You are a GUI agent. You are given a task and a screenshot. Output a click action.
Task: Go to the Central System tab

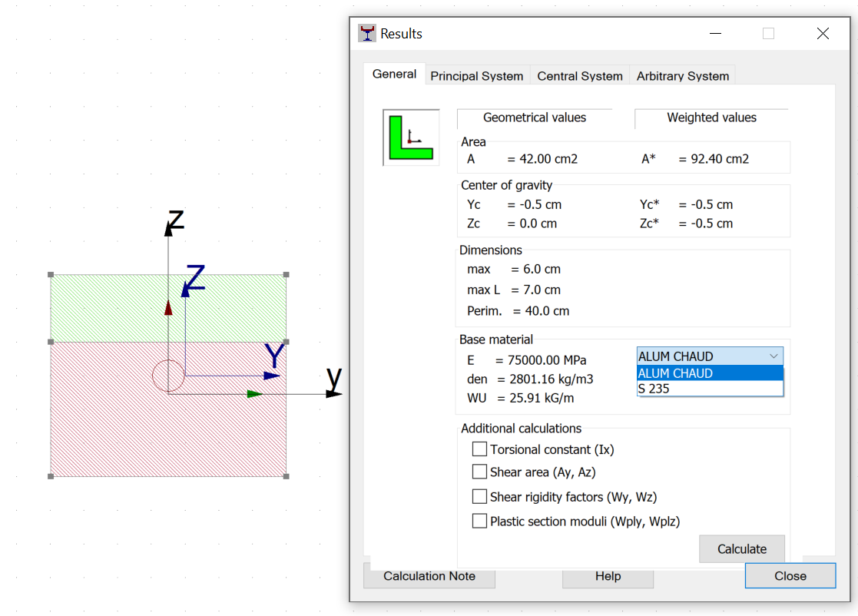[579, 76]
